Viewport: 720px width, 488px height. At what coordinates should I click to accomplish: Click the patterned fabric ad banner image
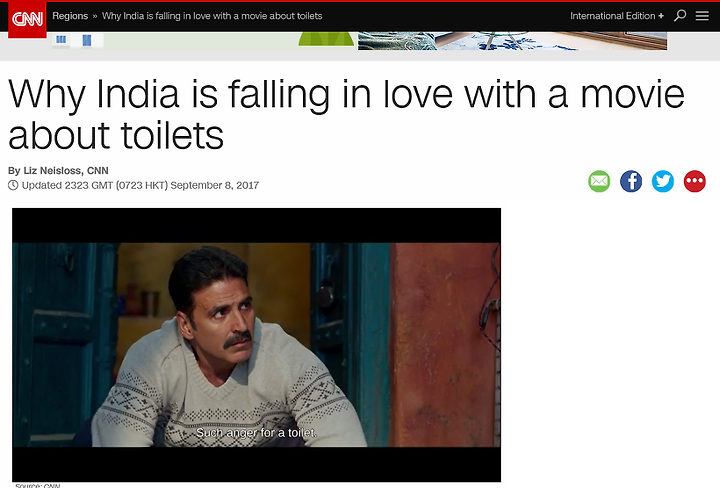point(512,41)
